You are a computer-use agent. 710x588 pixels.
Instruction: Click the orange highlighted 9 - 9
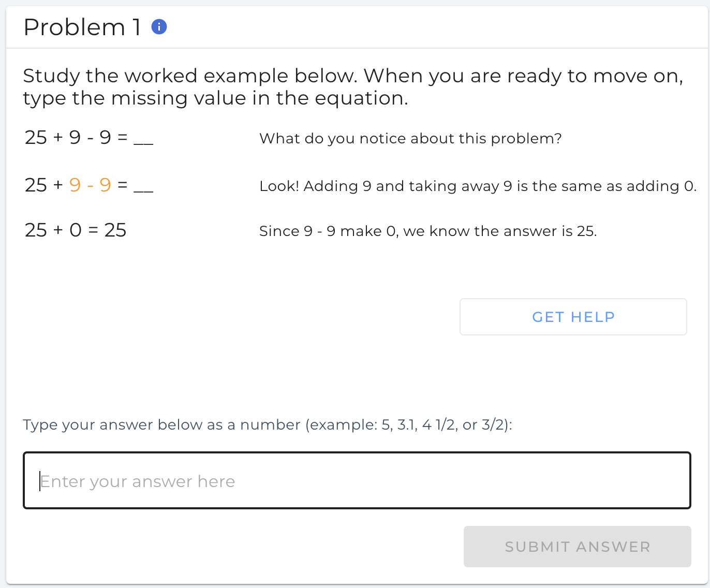pyautogui.click(x=90, y=185)
